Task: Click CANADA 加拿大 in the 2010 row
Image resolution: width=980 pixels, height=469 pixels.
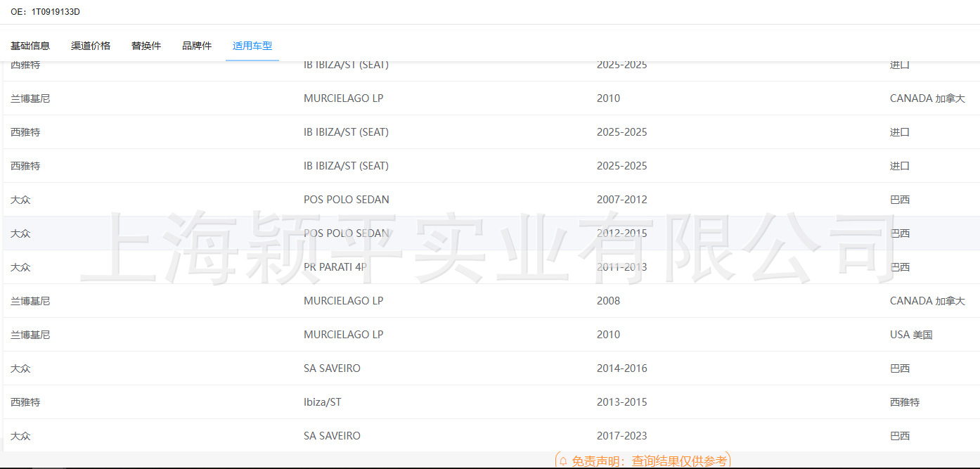Action: 927,98
